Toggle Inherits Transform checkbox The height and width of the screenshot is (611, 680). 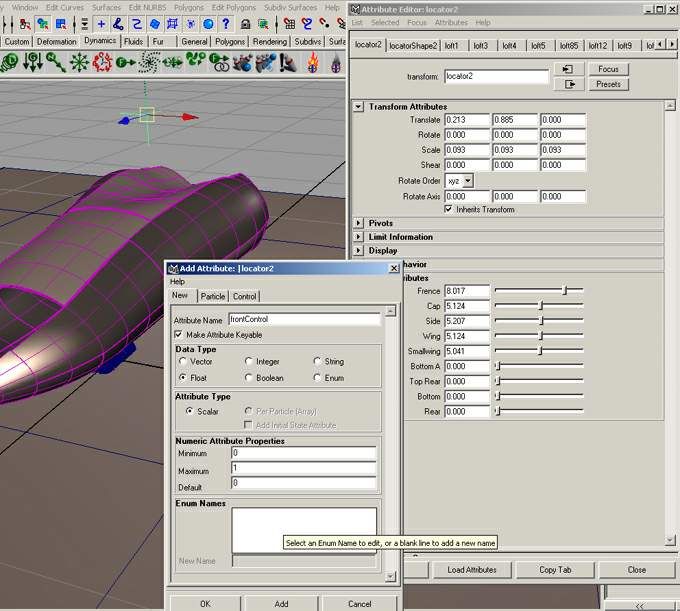tap(448, 209)
